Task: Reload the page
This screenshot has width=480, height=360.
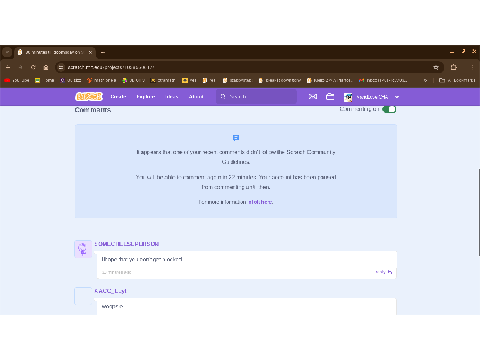Action: 33,67
